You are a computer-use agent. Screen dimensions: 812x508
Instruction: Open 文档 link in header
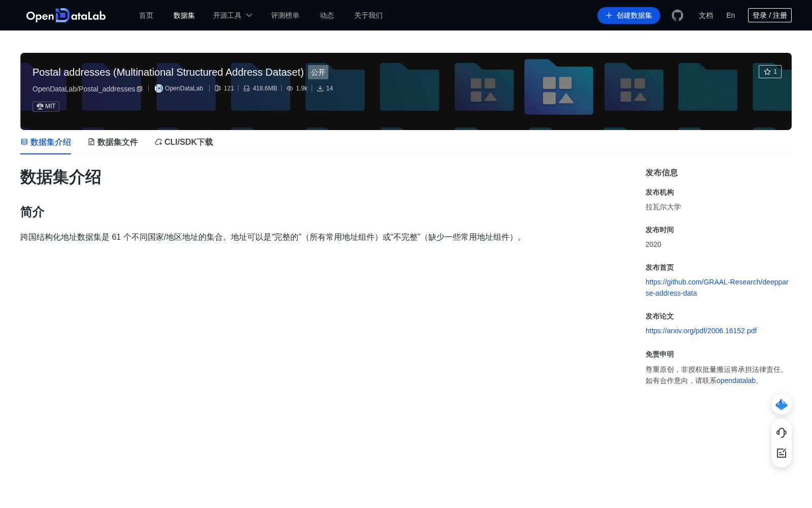click(x=706, y=15)
